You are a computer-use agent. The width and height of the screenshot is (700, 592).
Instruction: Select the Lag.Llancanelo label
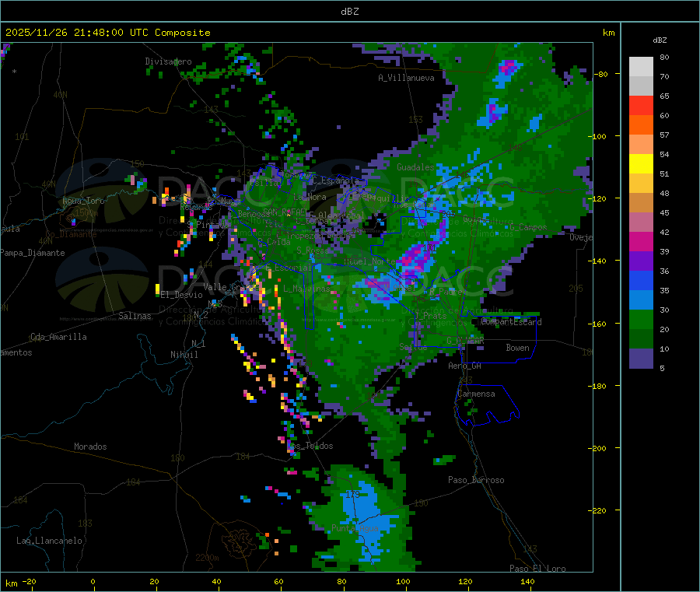(x=49, y=541)
